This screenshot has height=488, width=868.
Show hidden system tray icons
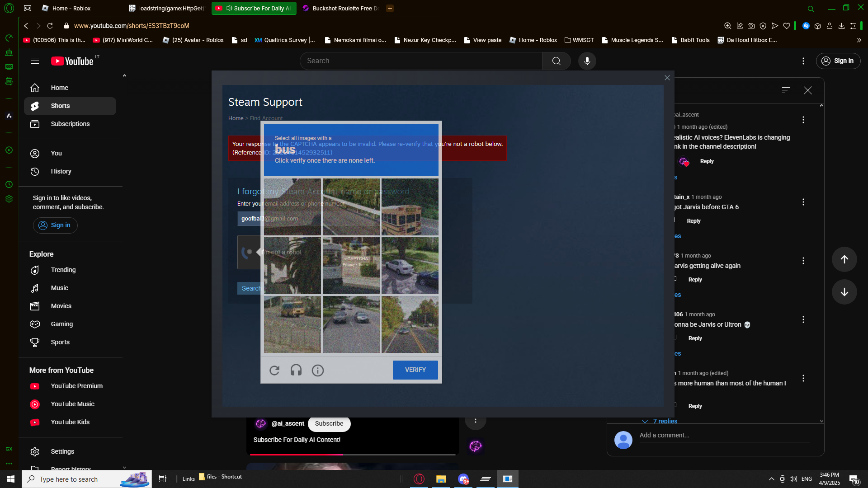pos(771,479)
